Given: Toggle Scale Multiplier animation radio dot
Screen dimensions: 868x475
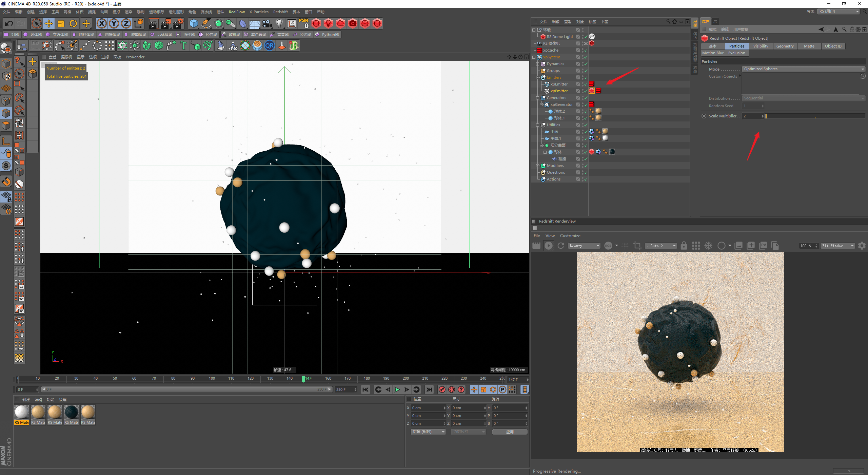Looking at the screenshot, I should [x=704, y=116].
